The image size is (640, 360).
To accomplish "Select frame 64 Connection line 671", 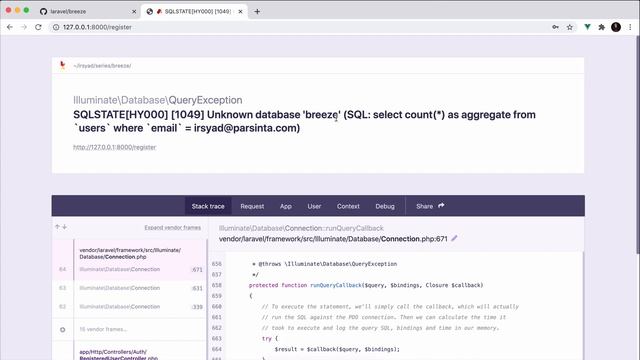I will click(129, 260).
